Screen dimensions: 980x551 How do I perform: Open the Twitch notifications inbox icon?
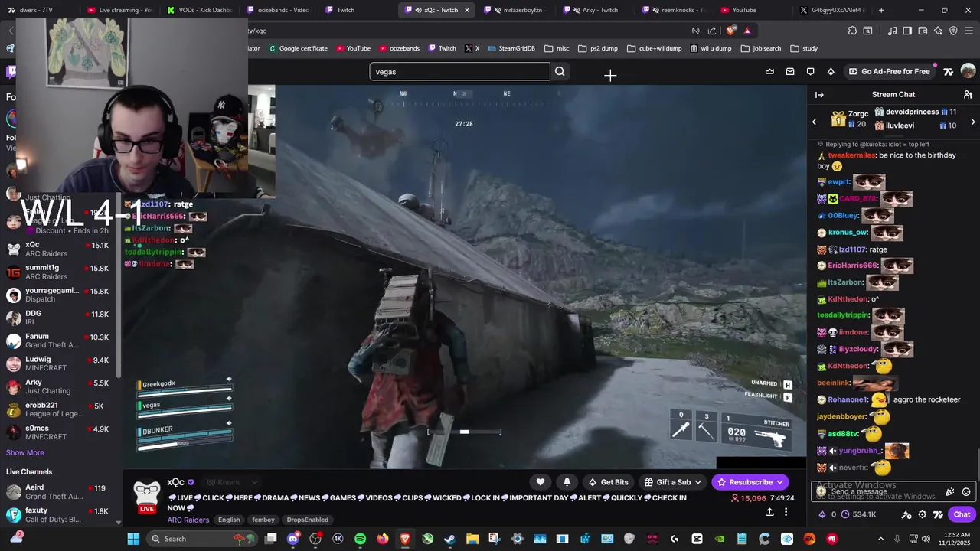tap(790, 71)
